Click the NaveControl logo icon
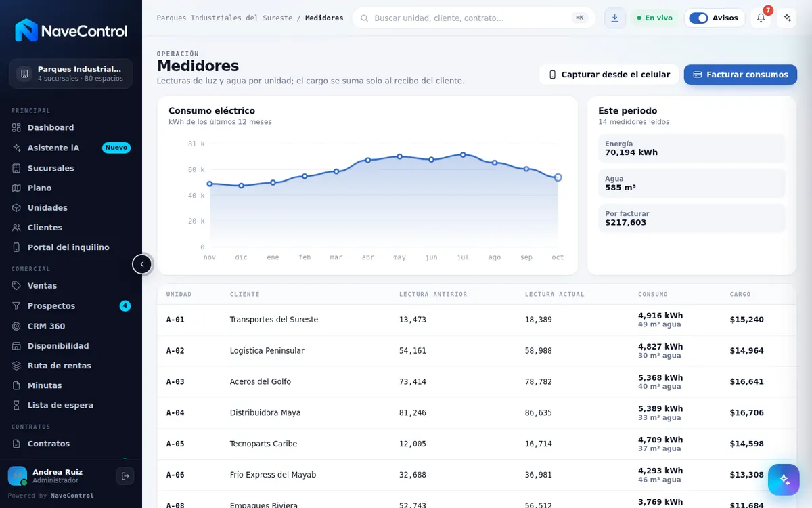 tap(26, 30)
